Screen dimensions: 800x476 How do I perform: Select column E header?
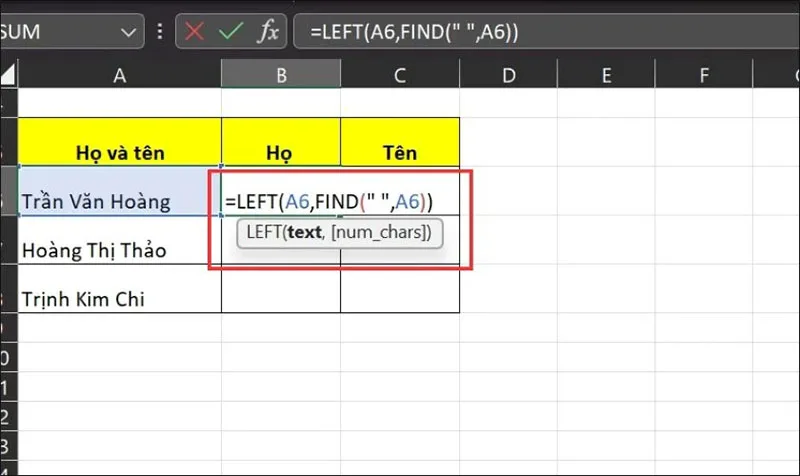pos(606,74)
